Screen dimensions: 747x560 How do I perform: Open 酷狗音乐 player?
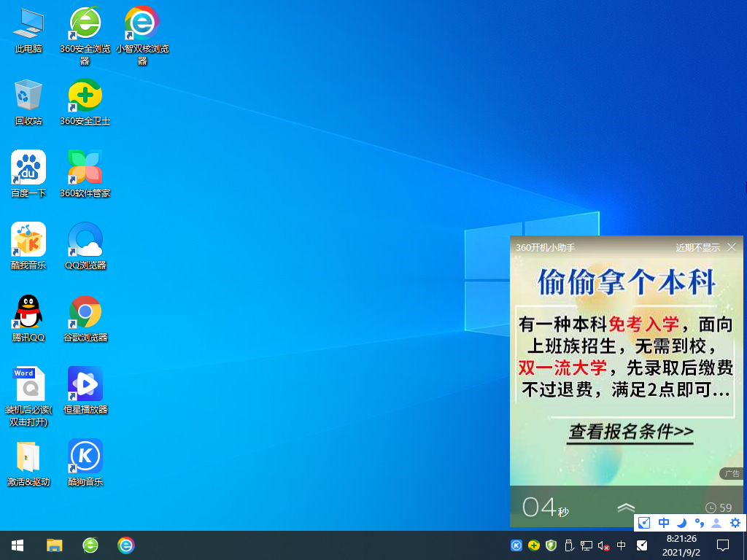point(85,456)
